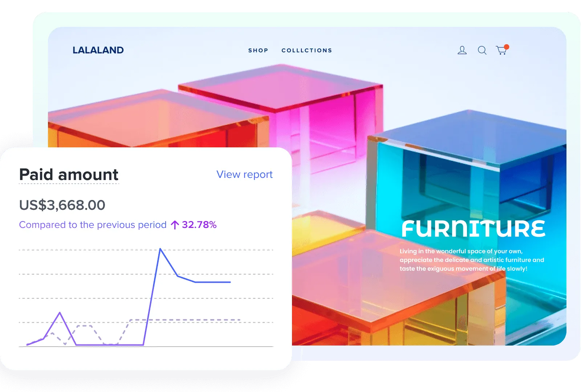Open the COLLLCTIONS menu item
The image size is (581, 392).
pyautogui.click(x=307, y=50)
